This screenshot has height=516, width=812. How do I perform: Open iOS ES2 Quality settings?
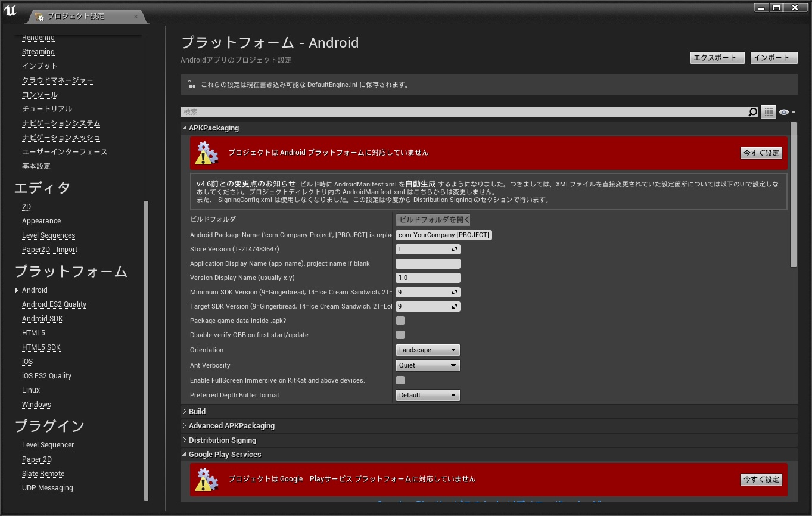[46, 376]
